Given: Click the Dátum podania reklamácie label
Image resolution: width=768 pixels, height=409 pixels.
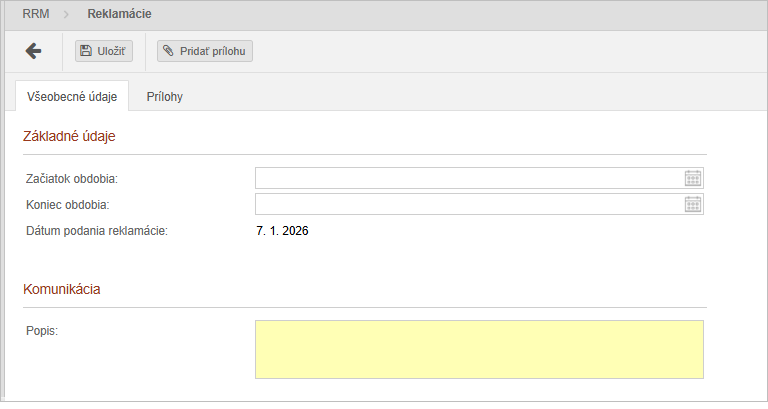Looking at the screenshot, I should [x=96, y=232].
